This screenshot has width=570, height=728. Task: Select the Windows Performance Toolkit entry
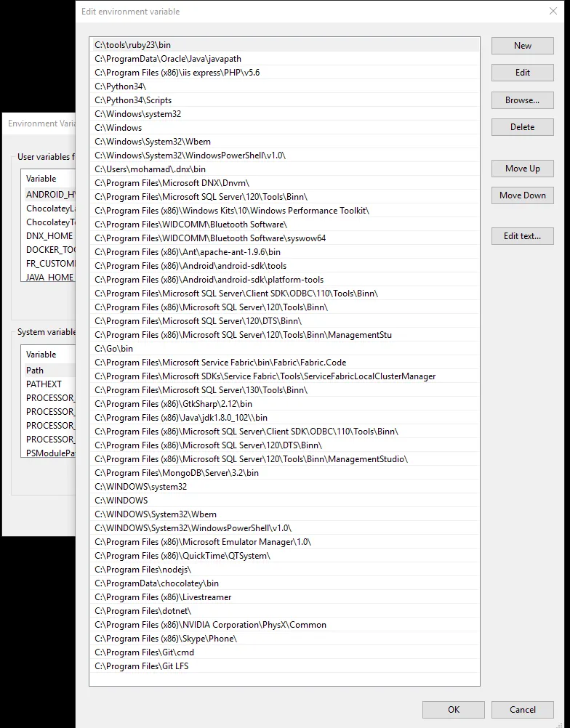[284, 211]
